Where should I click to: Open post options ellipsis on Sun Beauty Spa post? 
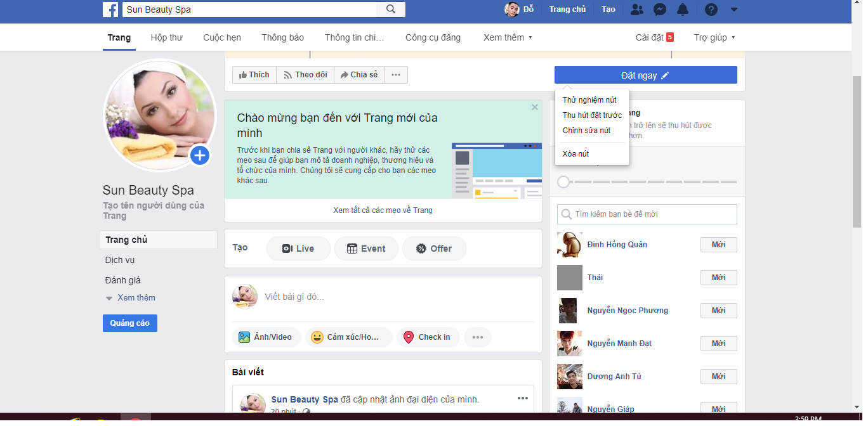tap(523, 398)
